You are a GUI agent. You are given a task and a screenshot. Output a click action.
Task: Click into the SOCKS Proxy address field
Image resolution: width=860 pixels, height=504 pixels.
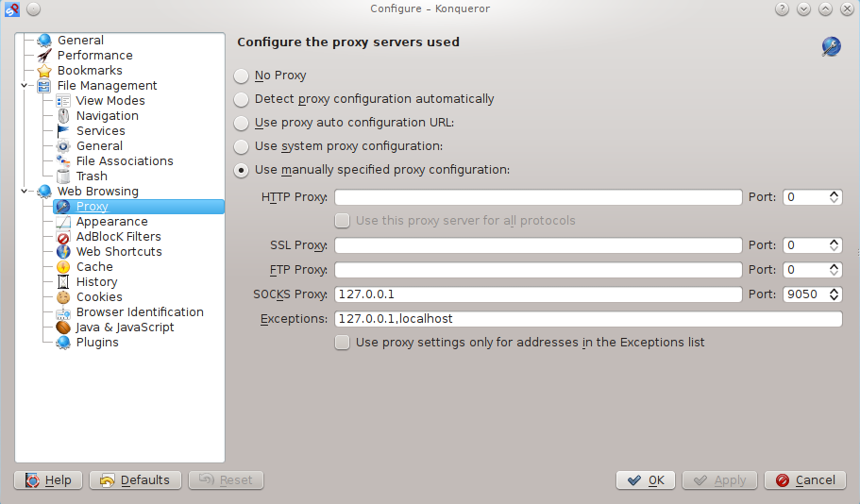click(538, 294)
